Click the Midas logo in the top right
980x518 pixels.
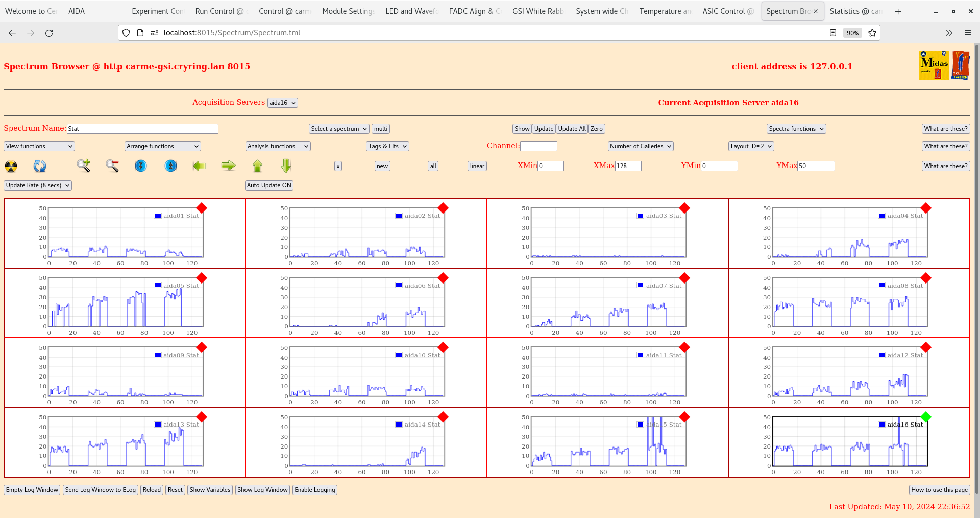(x=933, y=65)
